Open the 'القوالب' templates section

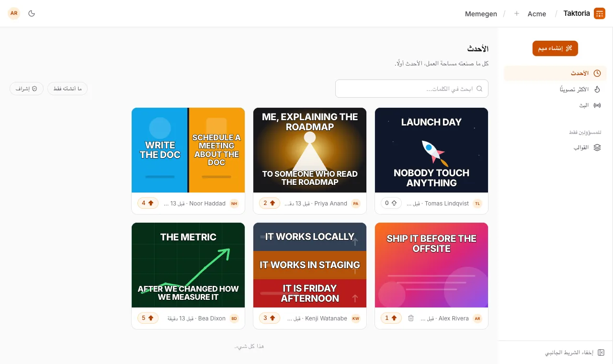coord(555,148)
